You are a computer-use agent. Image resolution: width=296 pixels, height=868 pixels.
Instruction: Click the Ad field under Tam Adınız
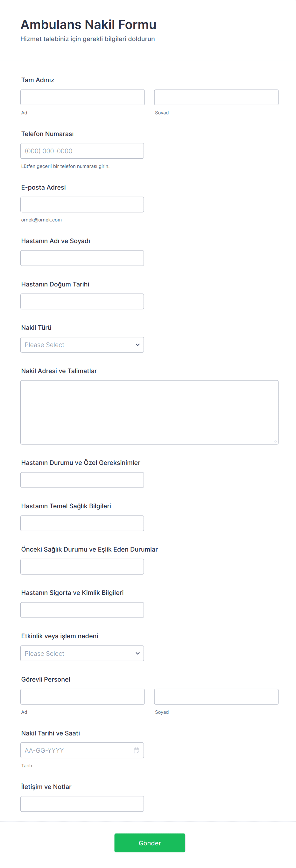[x=82, y=98]
